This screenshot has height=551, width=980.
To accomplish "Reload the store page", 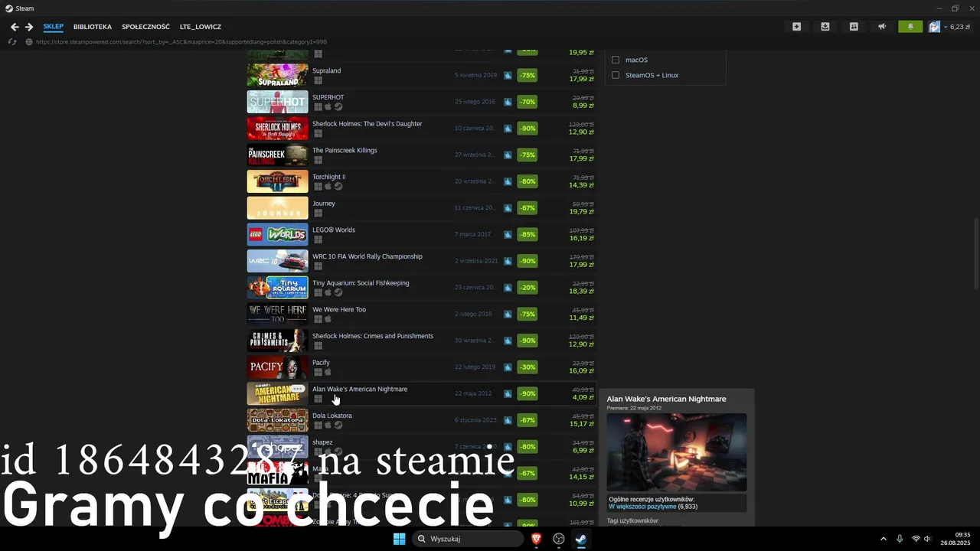I will [12, 42].
